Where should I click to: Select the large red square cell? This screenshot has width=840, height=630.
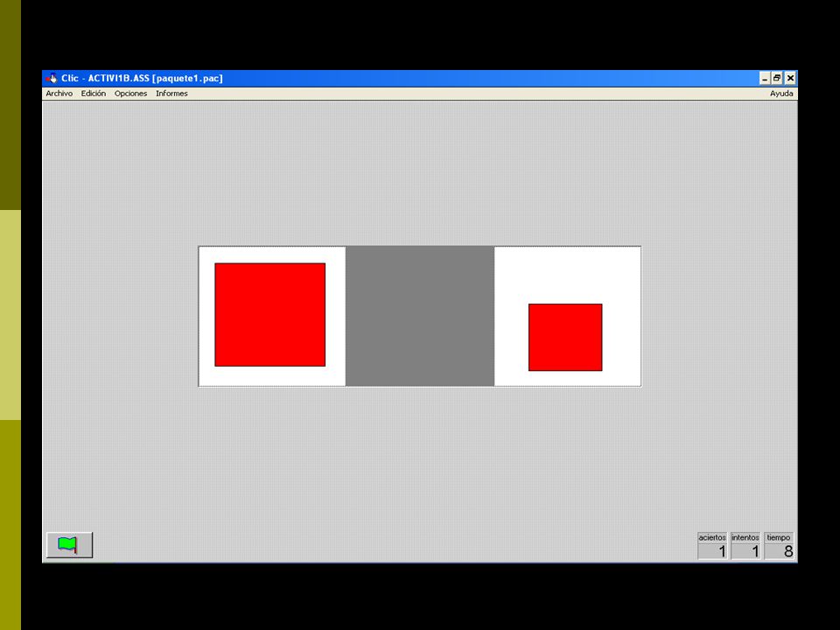pyautogui.click(x=272, y=316)
